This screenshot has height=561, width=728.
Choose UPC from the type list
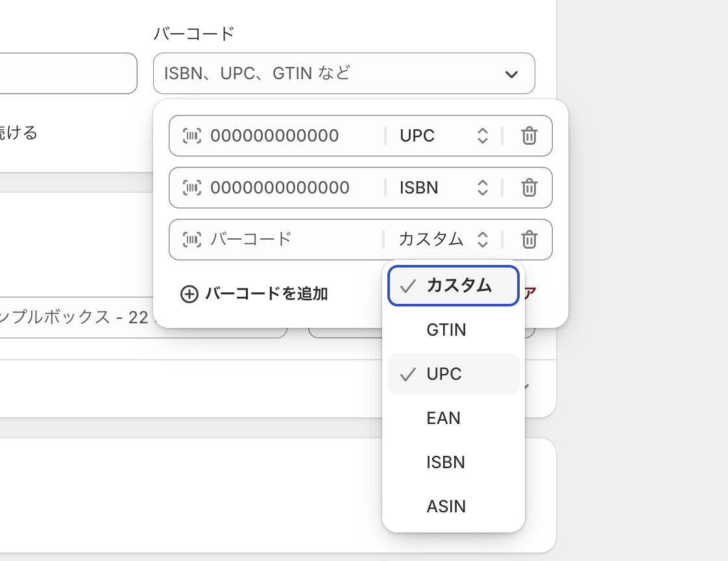453,374
